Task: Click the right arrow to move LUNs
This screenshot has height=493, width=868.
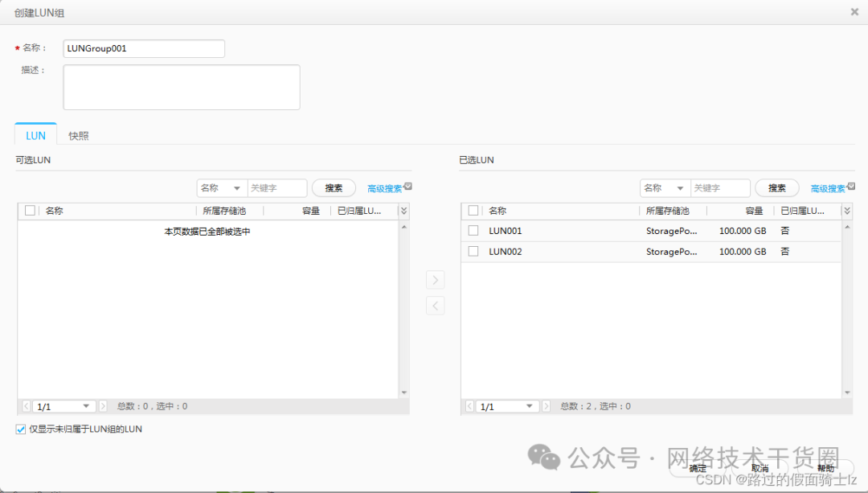Action: point(435,280)
